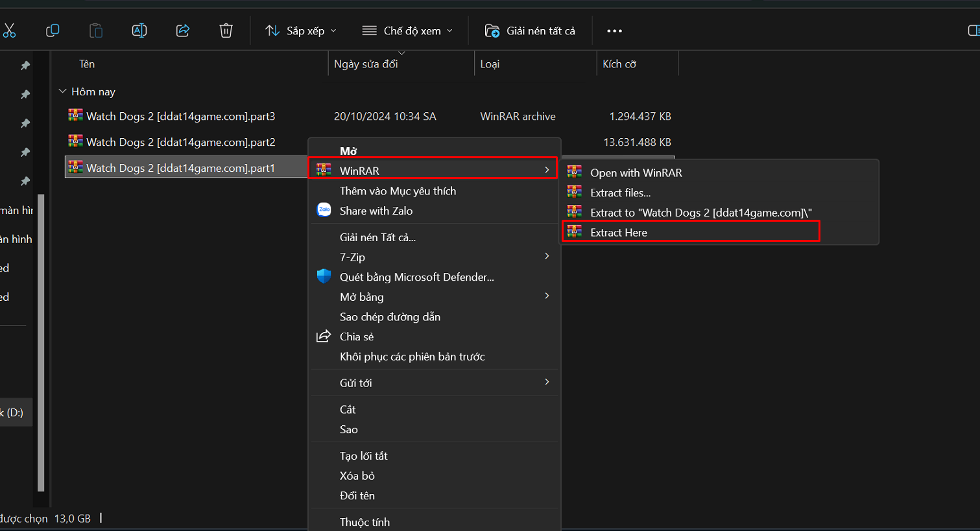Click the Chia sẻ share arrow icon
This screenshot has height=531, width=980.
click(323, 336)
